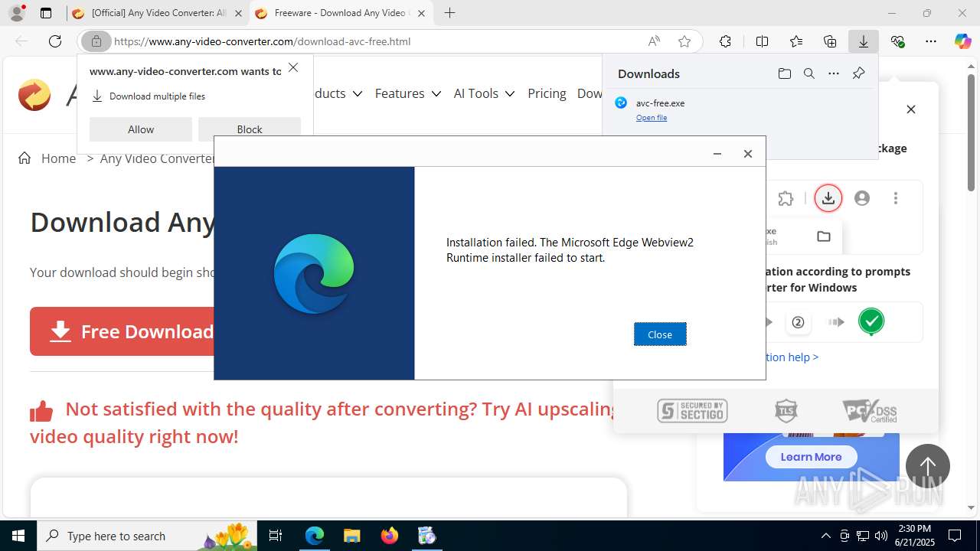980x551 pixels.
Task: Click the Edge profile avatar icon
Action: 17,13
